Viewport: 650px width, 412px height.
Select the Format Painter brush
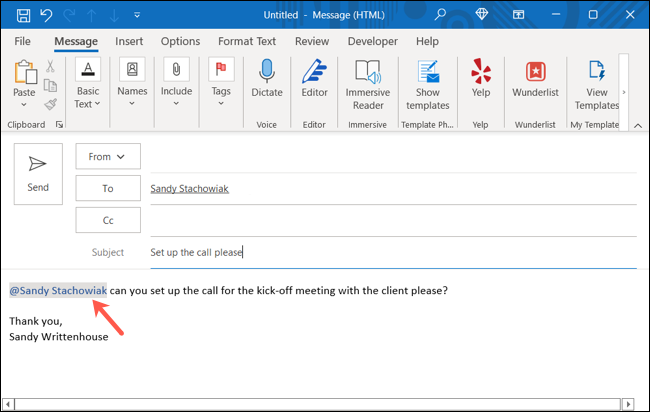(x=51, y=104)
